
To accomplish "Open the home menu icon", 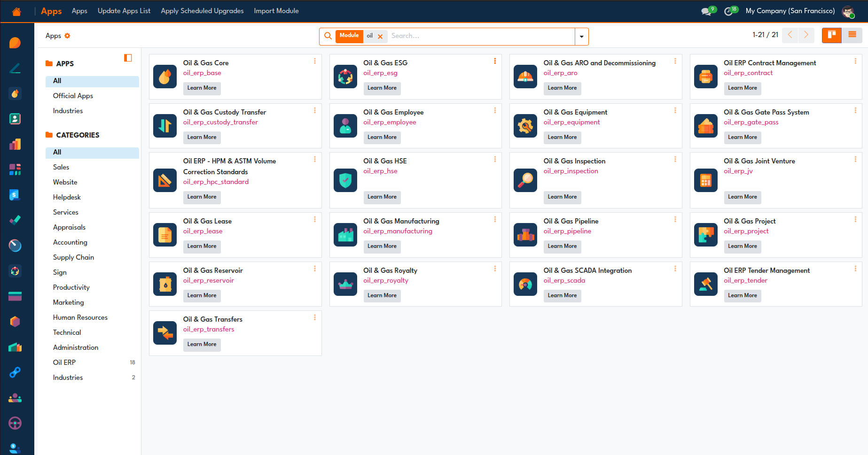I will (x=16, y=11).
